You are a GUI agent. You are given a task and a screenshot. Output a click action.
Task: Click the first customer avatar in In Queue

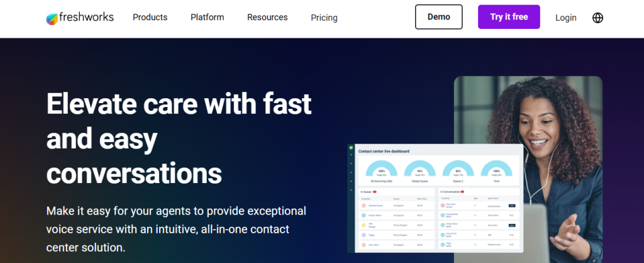[364, 205]
